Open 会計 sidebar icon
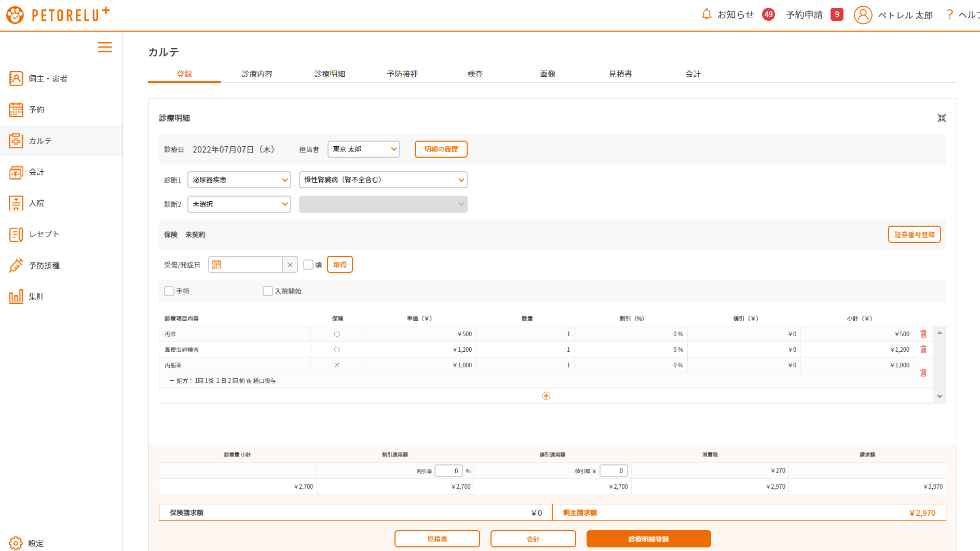980x551 pixels. 16,172
